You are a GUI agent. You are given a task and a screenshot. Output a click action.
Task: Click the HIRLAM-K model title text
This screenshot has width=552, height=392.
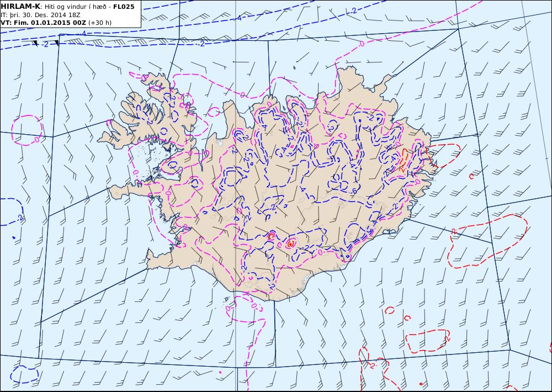20,7
